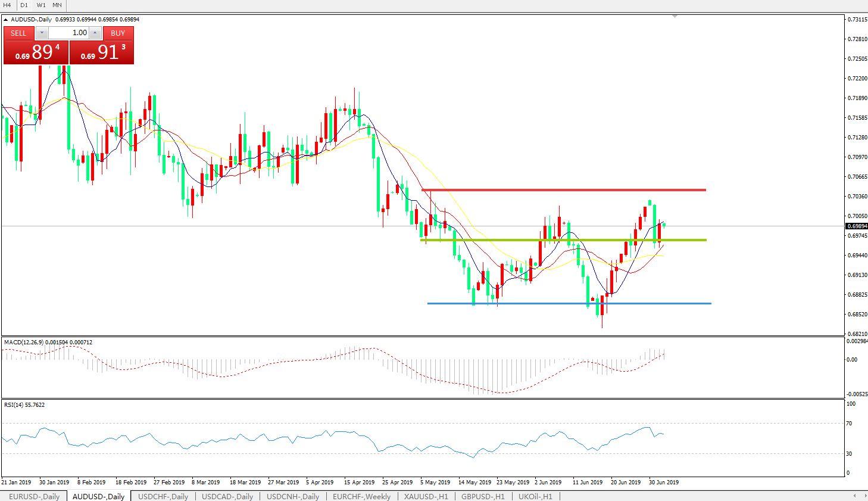Open the EURUSD-,Daily chart tab
Viewport: 868px width, 501px height.
[35, 496]
